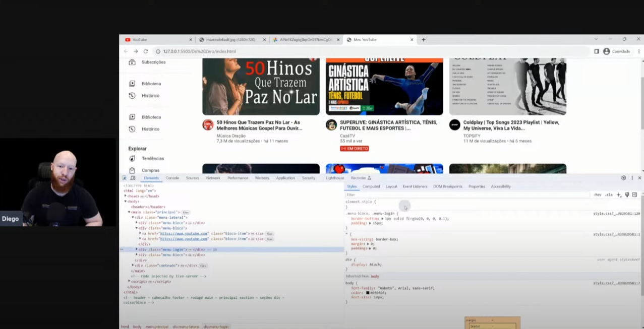
Task: Switch to the Console panel
Action: click(x=172, y=178)
